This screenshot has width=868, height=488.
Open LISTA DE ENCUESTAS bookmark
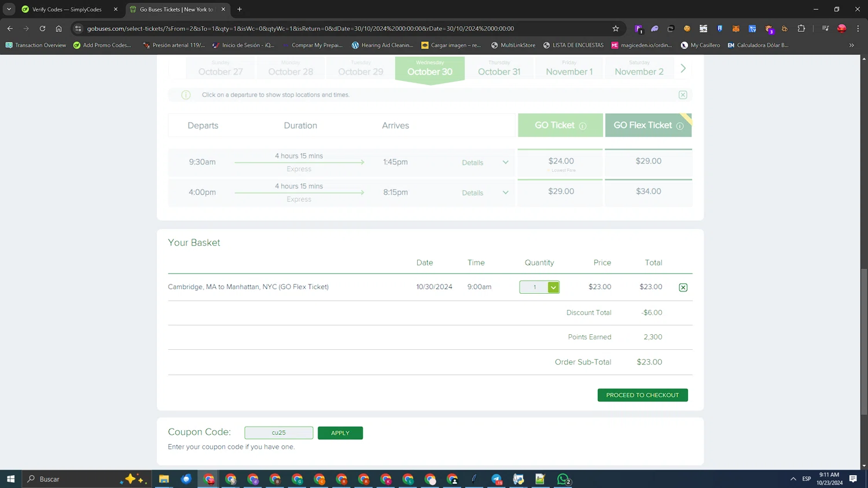coord(573,45)
